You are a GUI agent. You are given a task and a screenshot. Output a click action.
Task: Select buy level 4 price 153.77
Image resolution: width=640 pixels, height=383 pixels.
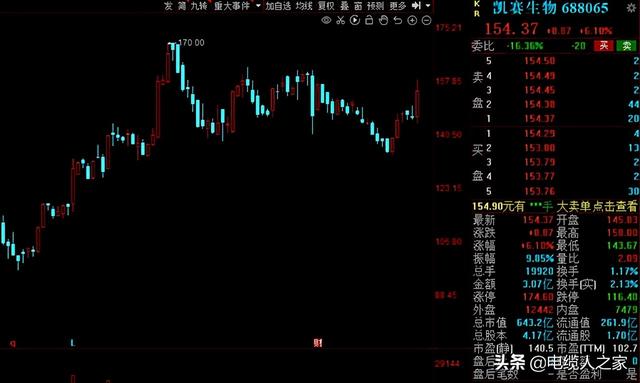(539, 176)
